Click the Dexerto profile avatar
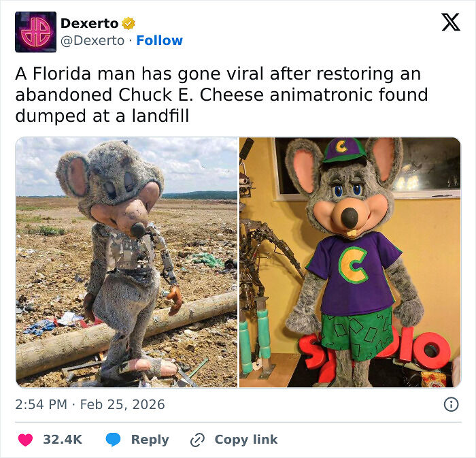The image size is (476, 458). pyautogui.click(x=35, y=32)
